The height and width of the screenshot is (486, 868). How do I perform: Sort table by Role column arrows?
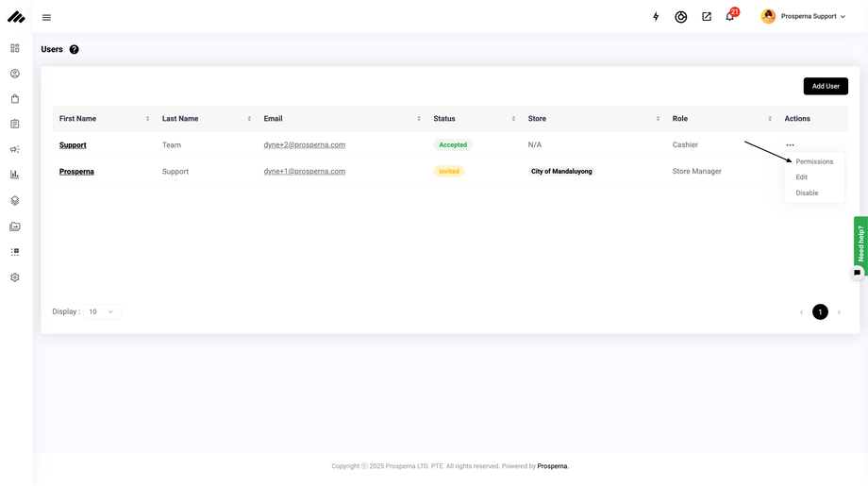point(770,119)
